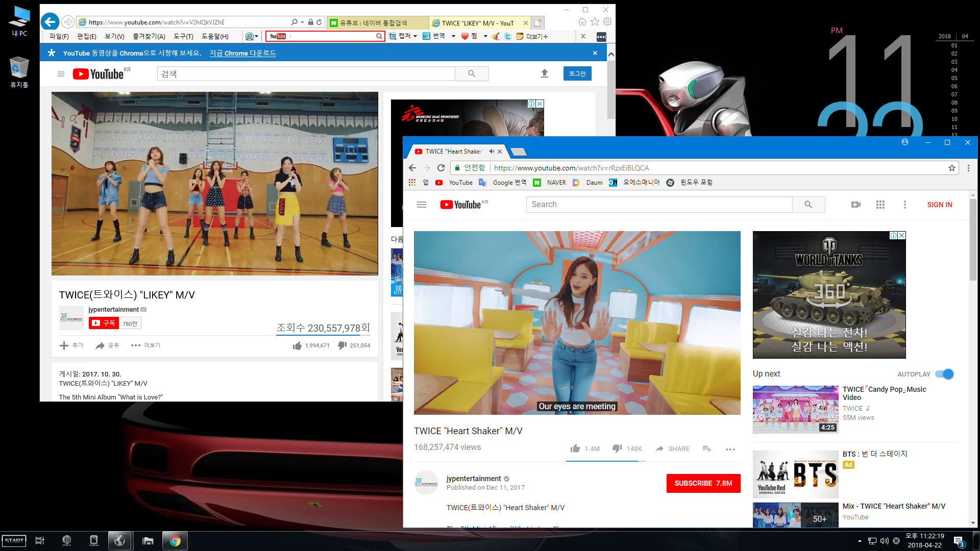Open the 파일(F) menu

(x=59, y=36)
